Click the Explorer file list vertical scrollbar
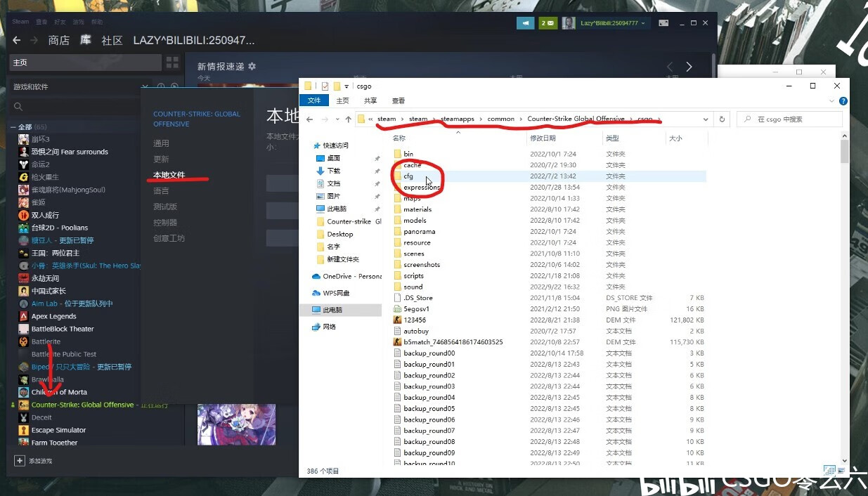Image resolution: width=868 pixels, height=496 pixels. pyautogui.click(x=845, y=152)
